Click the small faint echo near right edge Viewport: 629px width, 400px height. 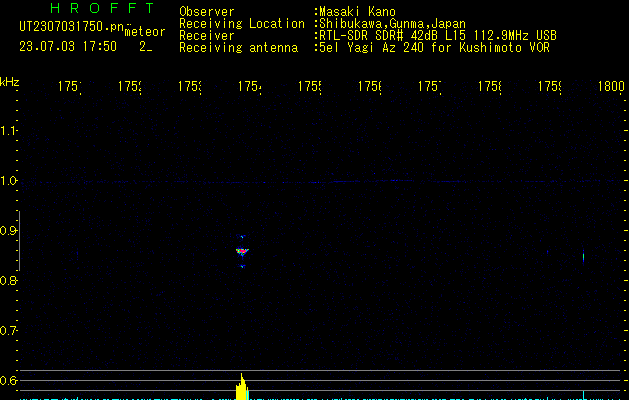click(584, 256)
